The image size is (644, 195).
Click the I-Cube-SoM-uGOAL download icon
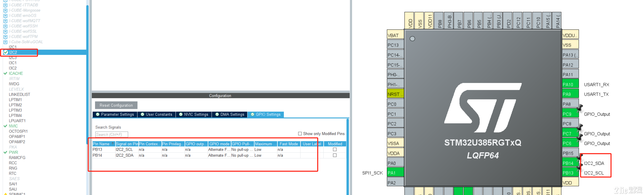tap(5, 42)
